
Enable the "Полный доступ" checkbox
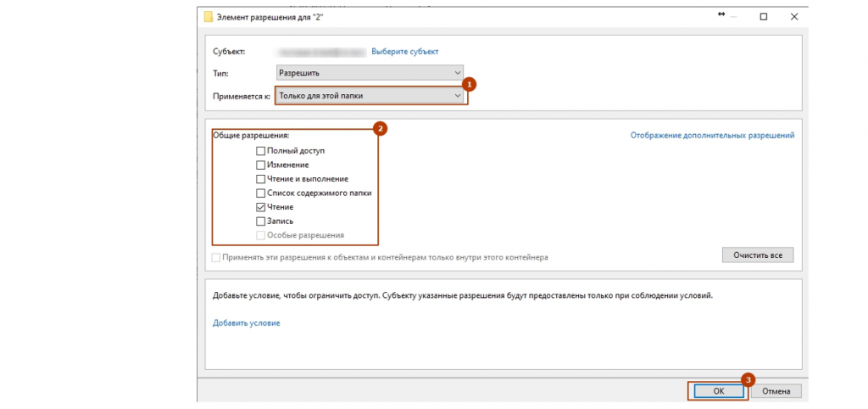click(x=261, y=150)
